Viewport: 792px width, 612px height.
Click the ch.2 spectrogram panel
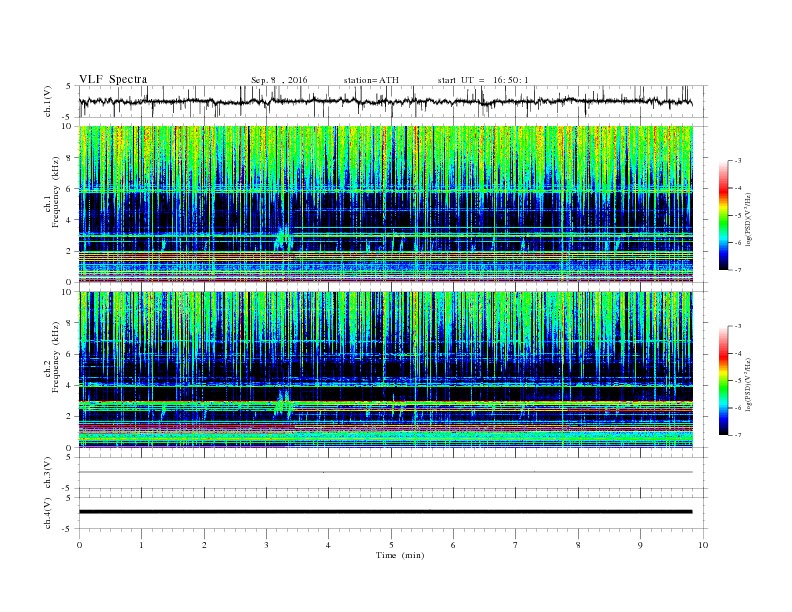coord(386,370)
